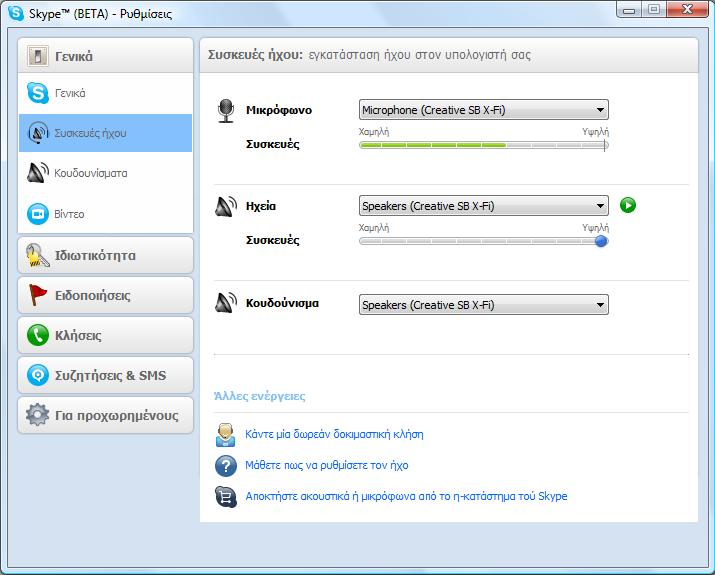Image resolution: width=715 pixels, height=575 pixels.
Task: Select the Συσκευές ήχου sidebar item
Action: [x=105, y=133]
